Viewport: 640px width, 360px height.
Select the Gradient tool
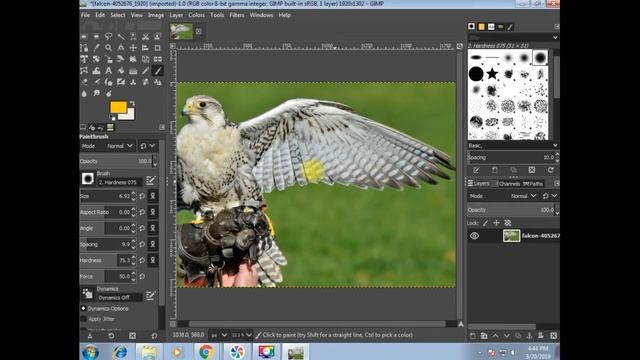[133, 71]
